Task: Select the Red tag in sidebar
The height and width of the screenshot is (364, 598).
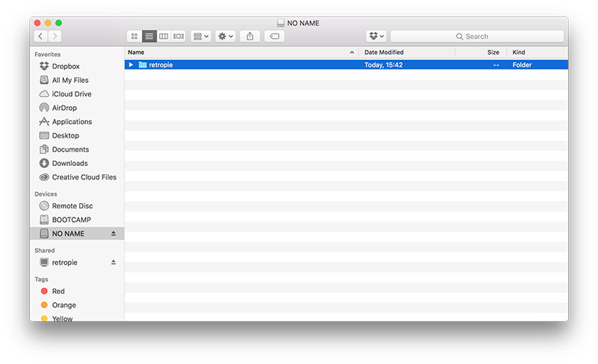Action: [58, 291]
